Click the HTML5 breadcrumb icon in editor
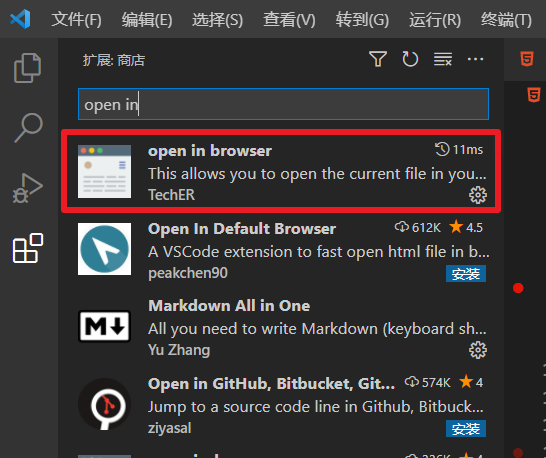This screenshot has height=458, width=546. point(534,95)
